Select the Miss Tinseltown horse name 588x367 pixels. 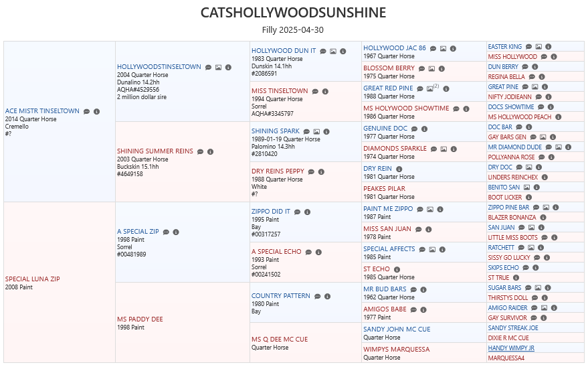[279, 91]
